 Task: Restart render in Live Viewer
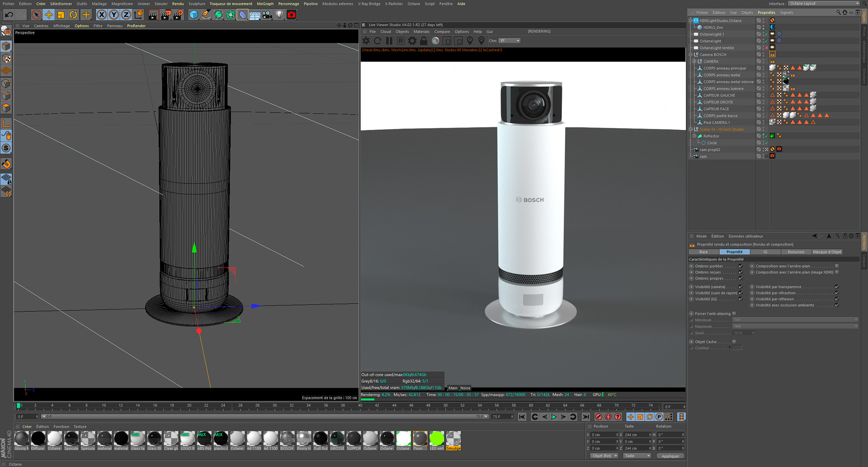[377, 41]
